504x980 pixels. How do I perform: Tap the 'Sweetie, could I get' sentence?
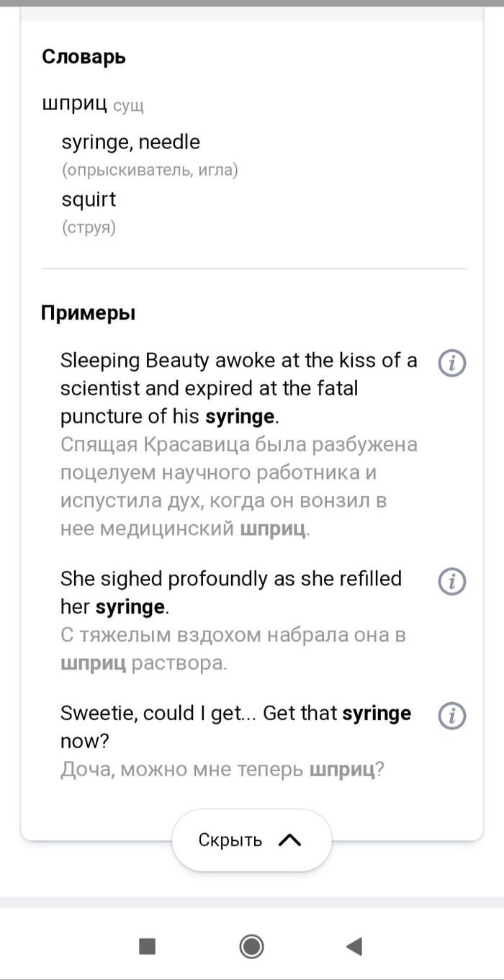235,727
